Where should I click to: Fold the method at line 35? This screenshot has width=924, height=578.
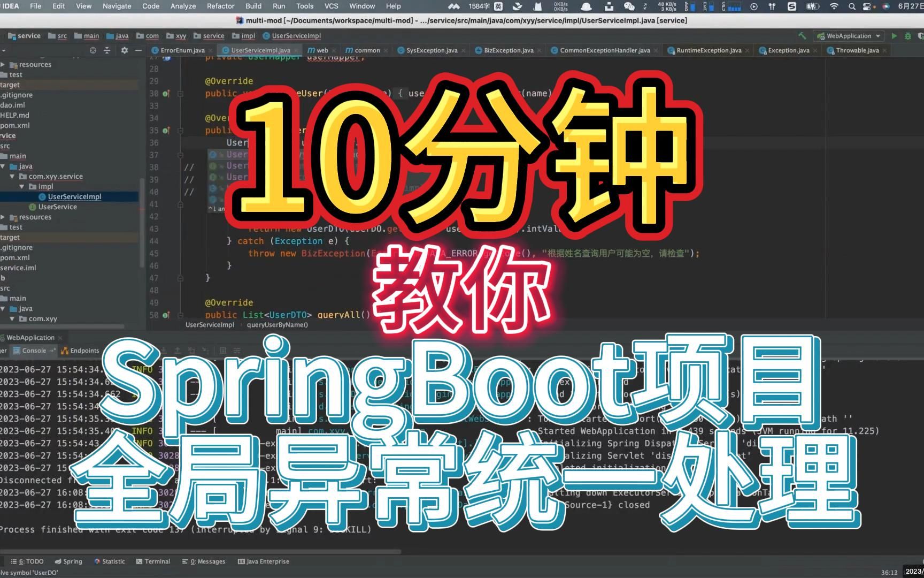coord(181,131)
